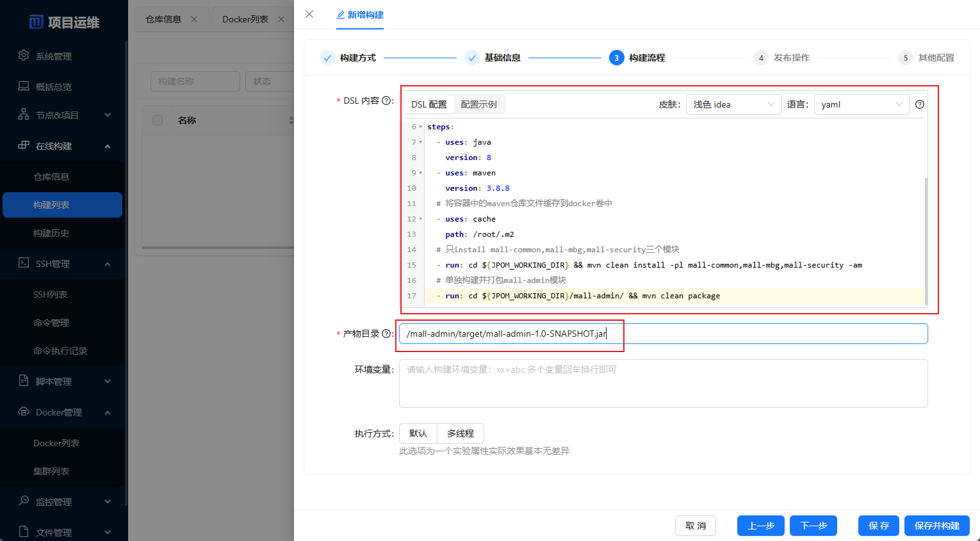Viewport: 980px width, 541px height.
Task: Switch execution mode back to 默认
Action: point(418,433)
